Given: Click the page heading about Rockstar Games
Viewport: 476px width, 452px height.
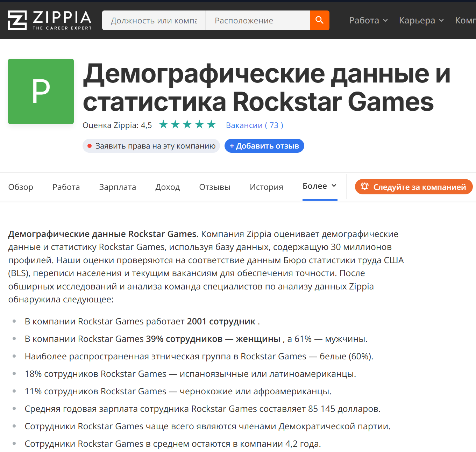Looking at the screenshot, I should point(267,87).
